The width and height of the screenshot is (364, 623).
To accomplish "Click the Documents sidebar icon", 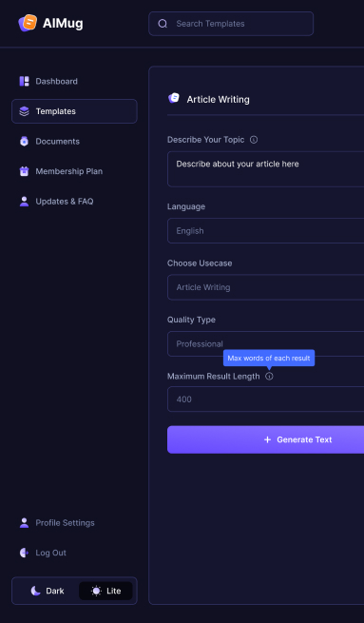I will (x=24, y=142).
